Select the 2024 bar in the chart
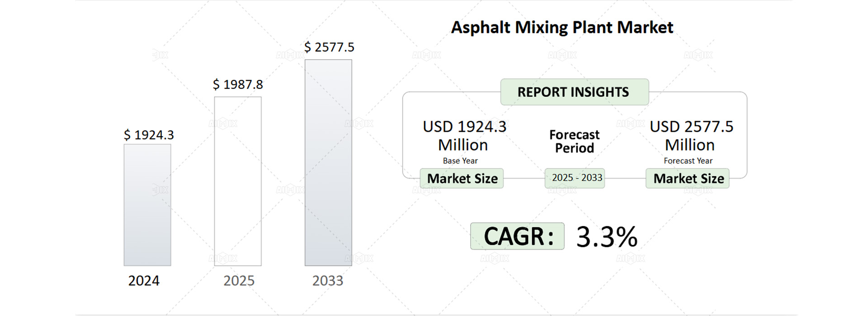This screenshot has height=316, width=868. [x=147, y=204]
